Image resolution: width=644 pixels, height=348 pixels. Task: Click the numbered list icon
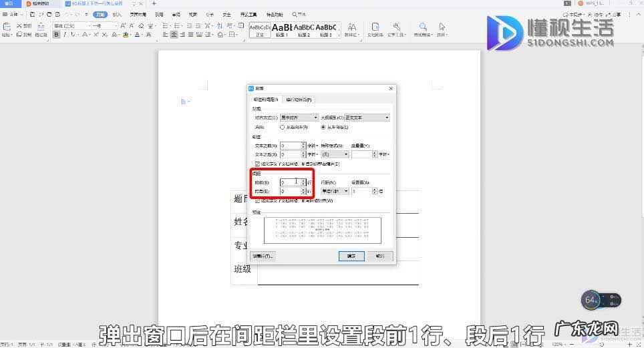point(178,25)
